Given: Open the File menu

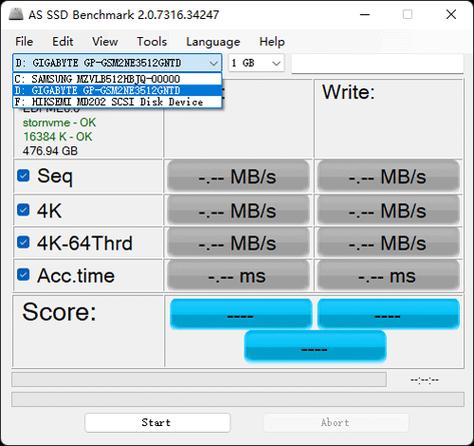Looking at the screenshot, I should (x=24, y=42).
